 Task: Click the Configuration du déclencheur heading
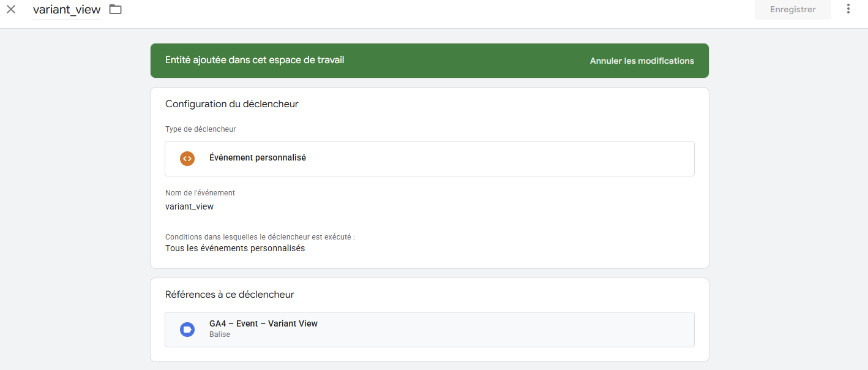[x=231, y=104]
